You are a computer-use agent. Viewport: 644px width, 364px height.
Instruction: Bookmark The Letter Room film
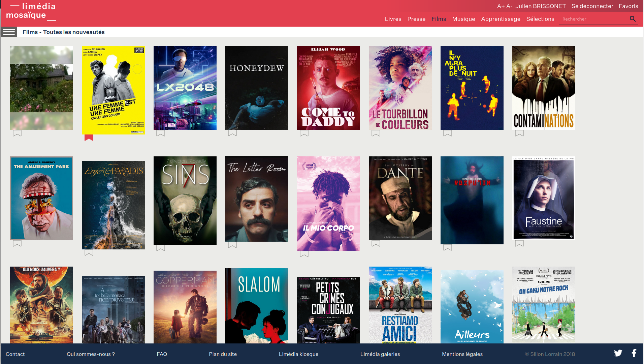point(232,245)
